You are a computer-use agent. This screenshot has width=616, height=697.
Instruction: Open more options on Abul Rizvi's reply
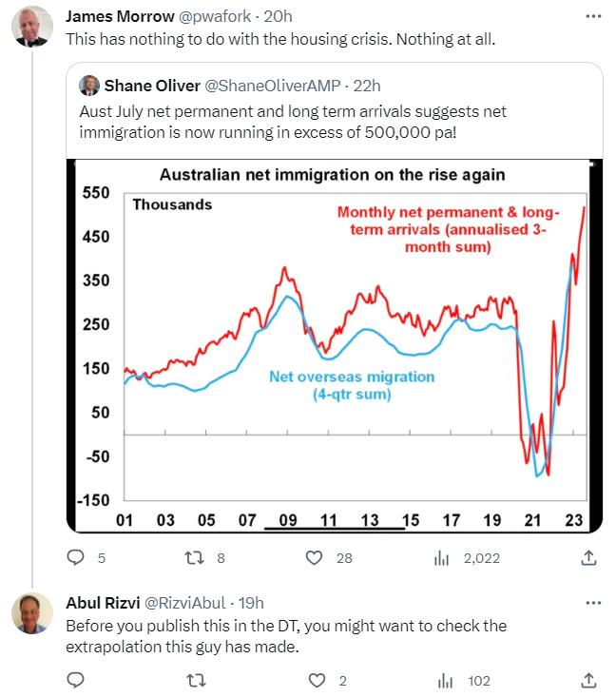(593, 603)
